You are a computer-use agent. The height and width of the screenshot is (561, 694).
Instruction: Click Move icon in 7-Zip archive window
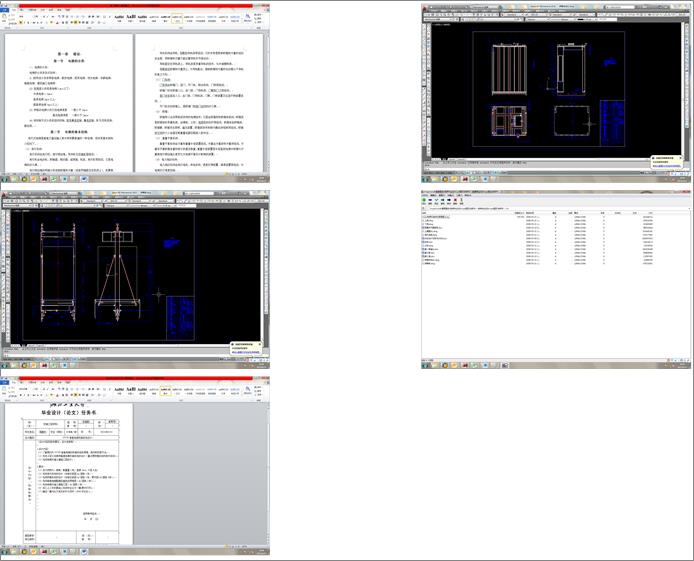click(x=449, y=200)
